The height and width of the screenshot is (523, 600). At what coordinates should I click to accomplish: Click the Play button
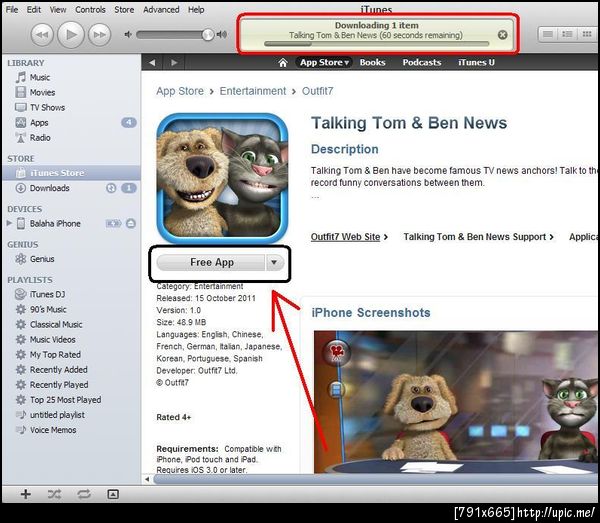click(x=71, y=35)
